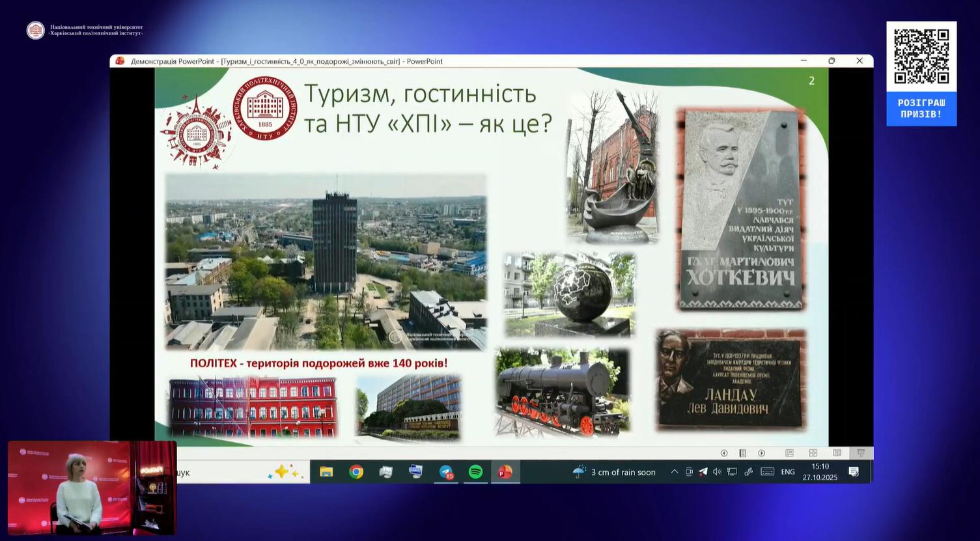This screenshot has width=980, height=541.
Task: Click the pen tray icon
Action: [x=748, y=472]
